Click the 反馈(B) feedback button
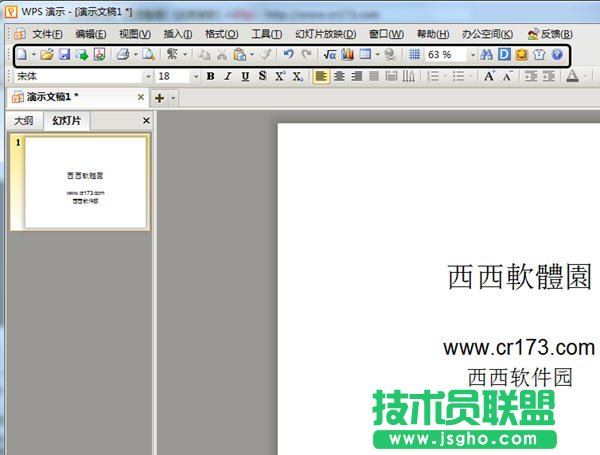Image resolution: width=600 pixels, height=455 pixels. (x=550, y=34)
